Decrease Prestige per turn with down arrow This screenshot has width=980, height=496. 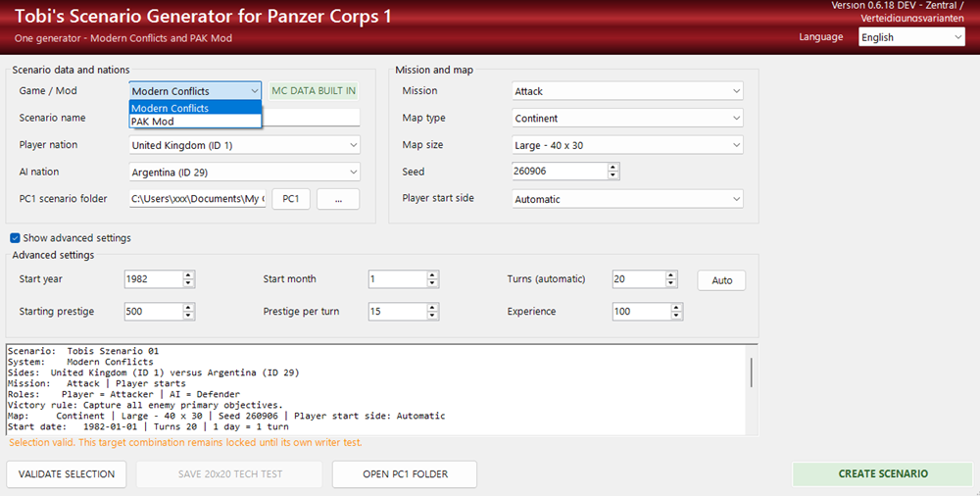pyautogui.click(x=432, y=316)
